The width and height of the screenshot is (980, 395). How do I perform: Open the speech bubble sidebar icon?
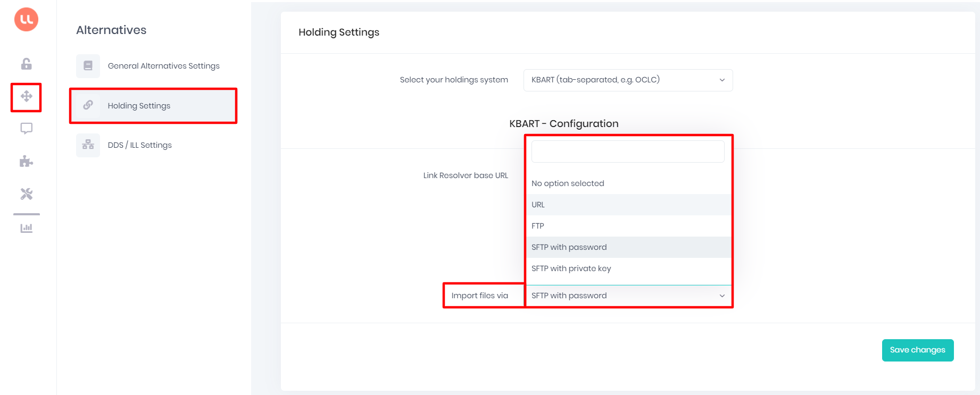click(x=26, y=129)
